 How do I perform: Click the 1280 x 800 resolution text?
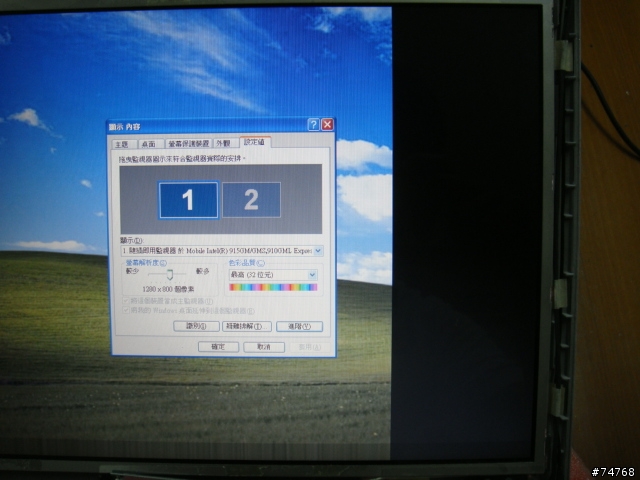click(168, 289)
